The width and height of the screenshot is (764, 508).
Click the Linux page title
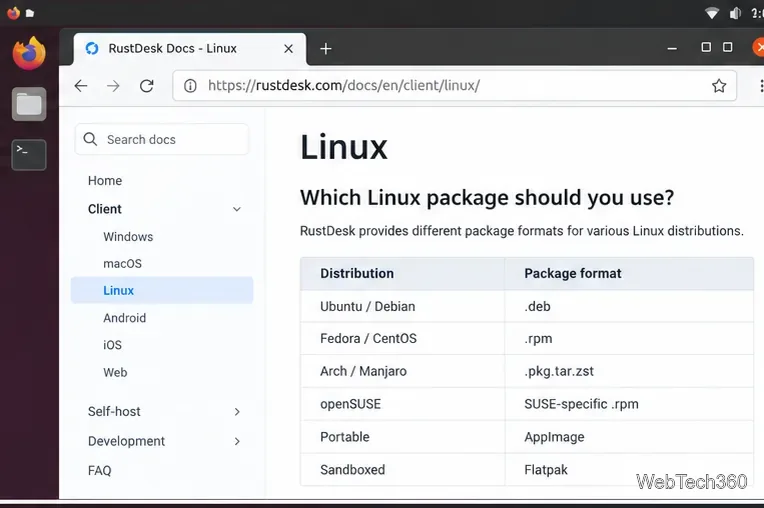pos(344,147)
